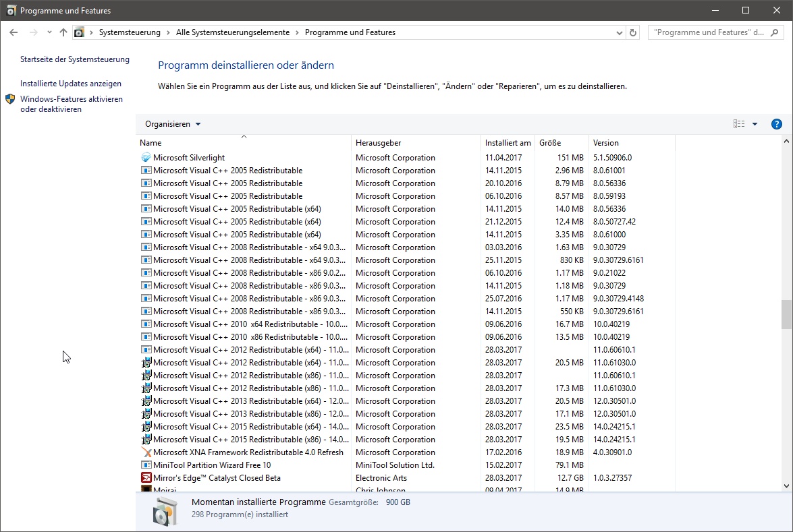Open Systemsteuerung breadcrumb
Viewport: 793px width, 532px height.
point(130,32)
